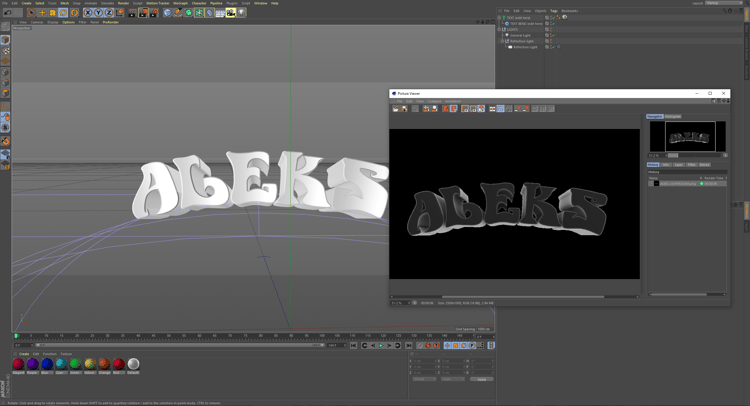Click the Coordinate System icon
This screenshot has width=750, height=406.
tap(120, 13)
